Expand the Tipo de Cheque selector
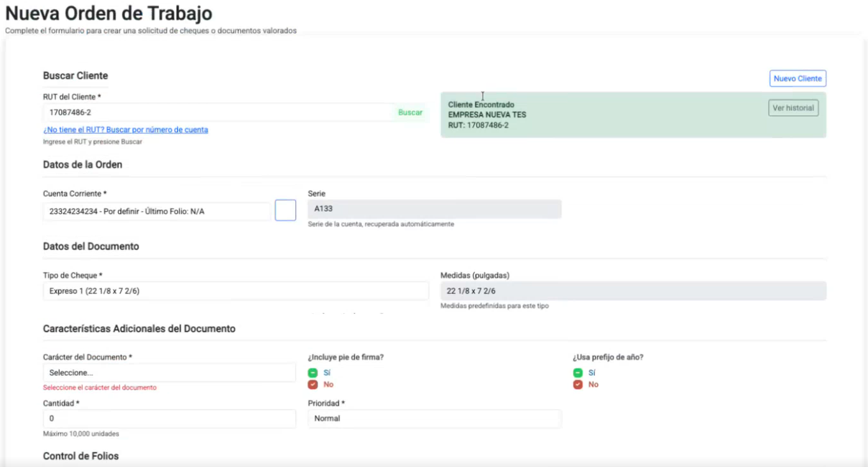The width and height of the screenshot is (868, 467). click(236, 291)
